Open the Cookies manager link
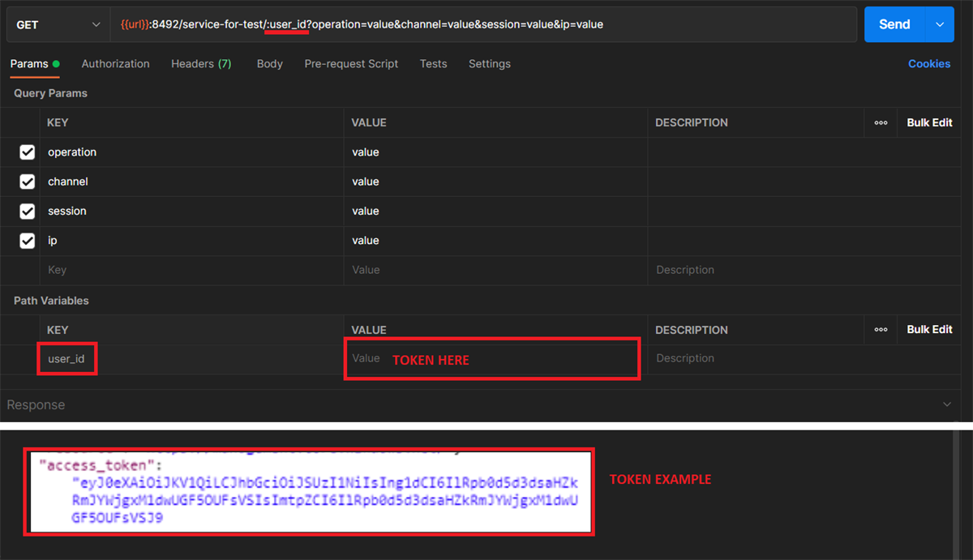 pos(929,63)
